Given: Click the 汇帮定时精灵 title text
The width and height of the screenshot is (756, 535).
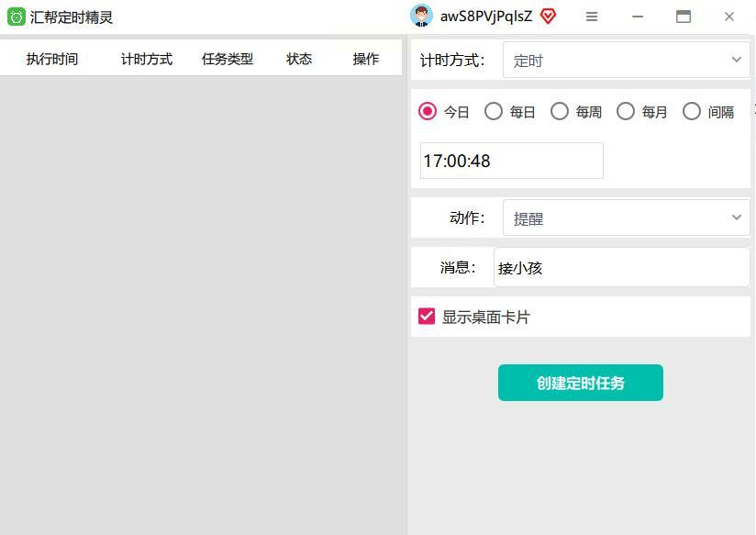Looking at the screenshot, I should [x=72, y=17].
